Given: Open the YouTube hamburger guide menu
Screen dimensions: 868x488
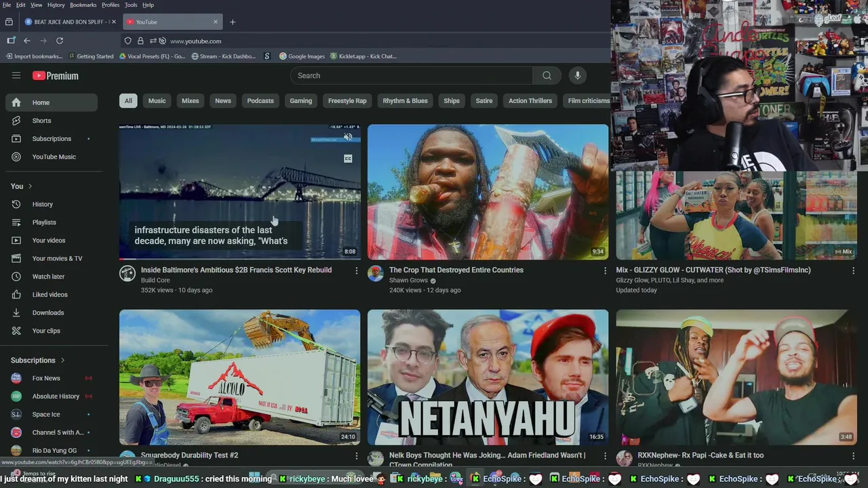Looking at the screenshot, I should point(16,75).
